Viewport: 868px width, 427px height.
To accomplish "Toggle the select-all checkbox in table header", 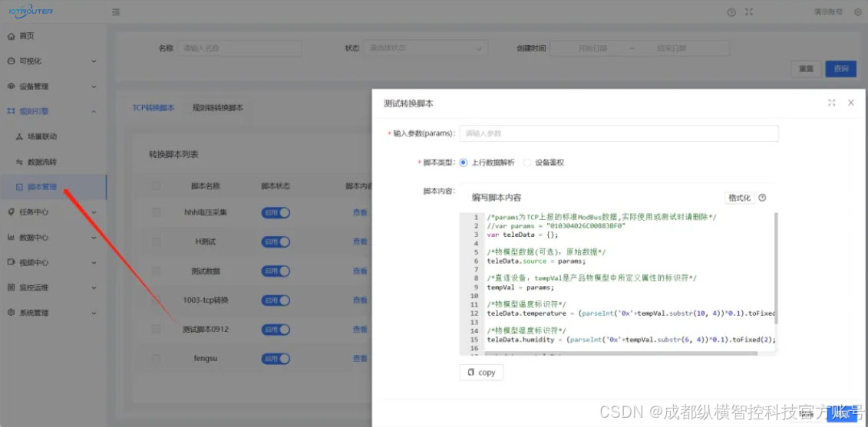I will pyautogui.click(x=156, y=186).
